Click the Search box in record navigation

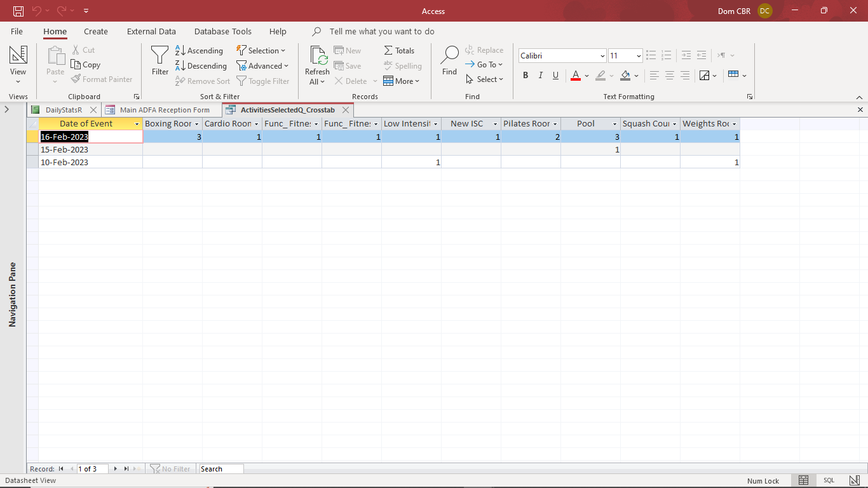click(x=220, y=468)
